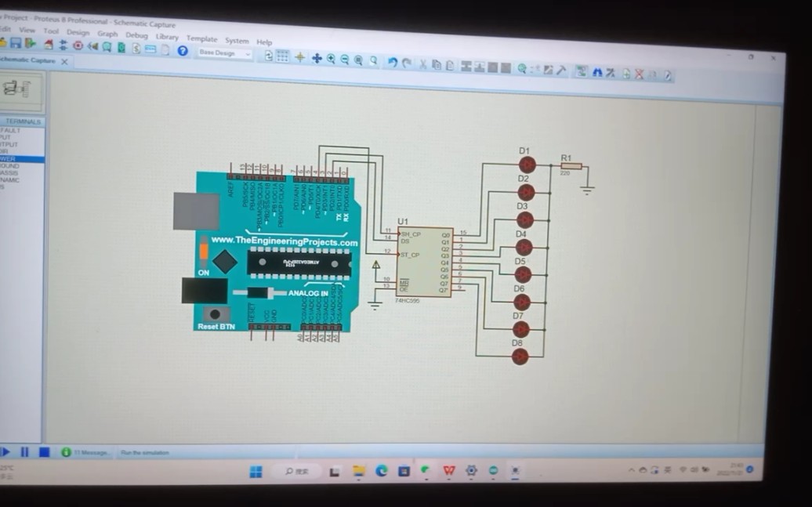Open the Find Components binoculars icon
812x507 pixels.
[598, 71]
